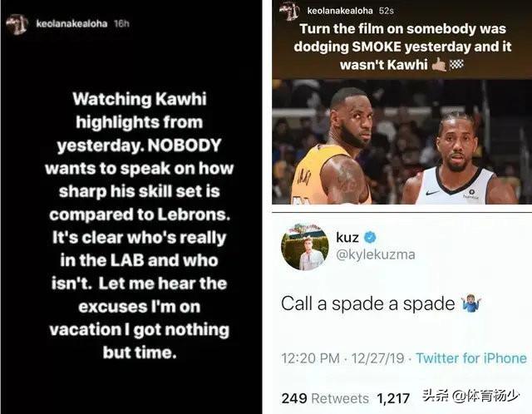Click the kuz display name
Viewport: 532px width, 414px height.
tap(347, 237)
